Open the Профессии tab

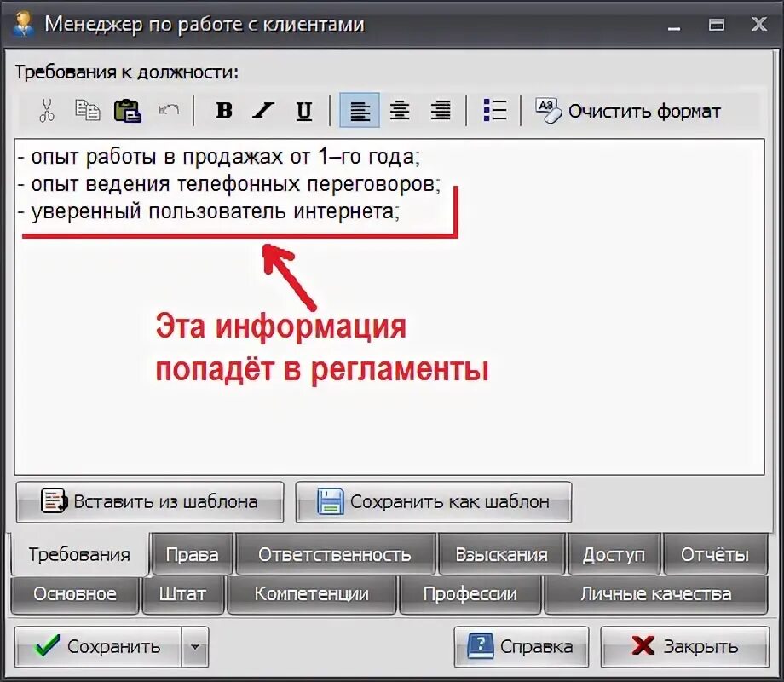point(470,594)
